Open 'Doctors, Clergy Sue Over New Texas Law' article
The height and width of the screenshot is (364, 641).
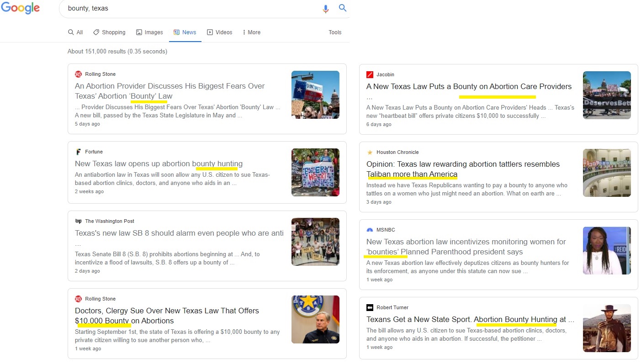[167, 316]
